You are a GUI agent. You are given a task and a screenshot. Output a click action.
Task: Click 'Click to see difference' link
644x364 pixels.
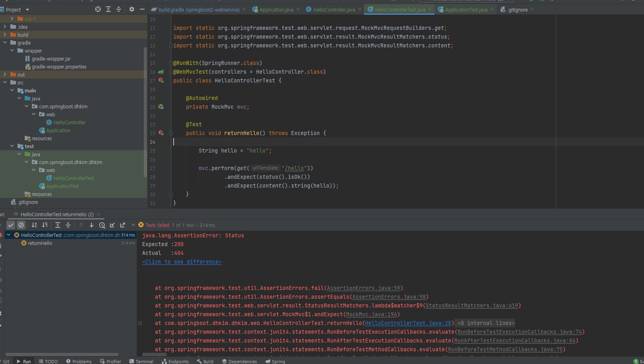pyautogui.click(x=182, y=262)
